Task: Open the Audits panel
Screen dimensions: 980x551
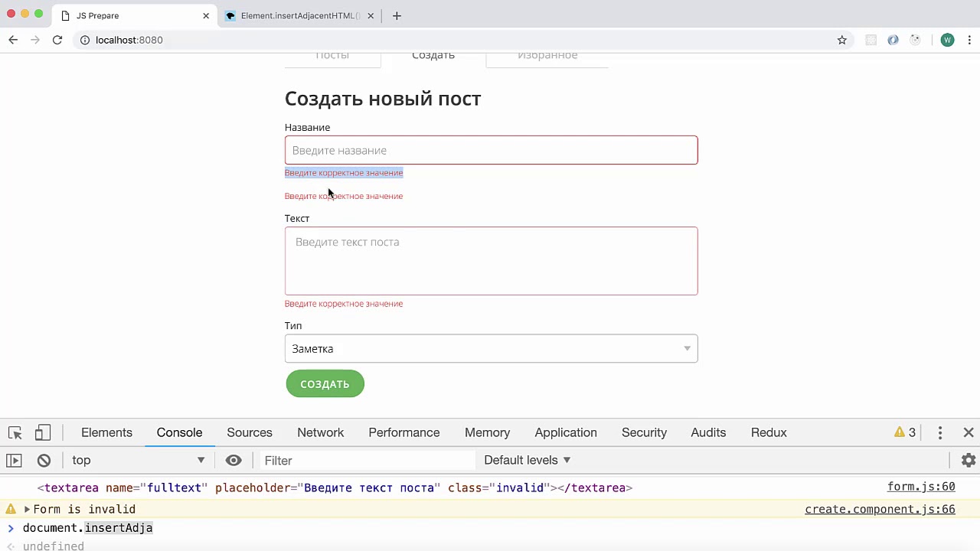Action: [x=708, y=432]
